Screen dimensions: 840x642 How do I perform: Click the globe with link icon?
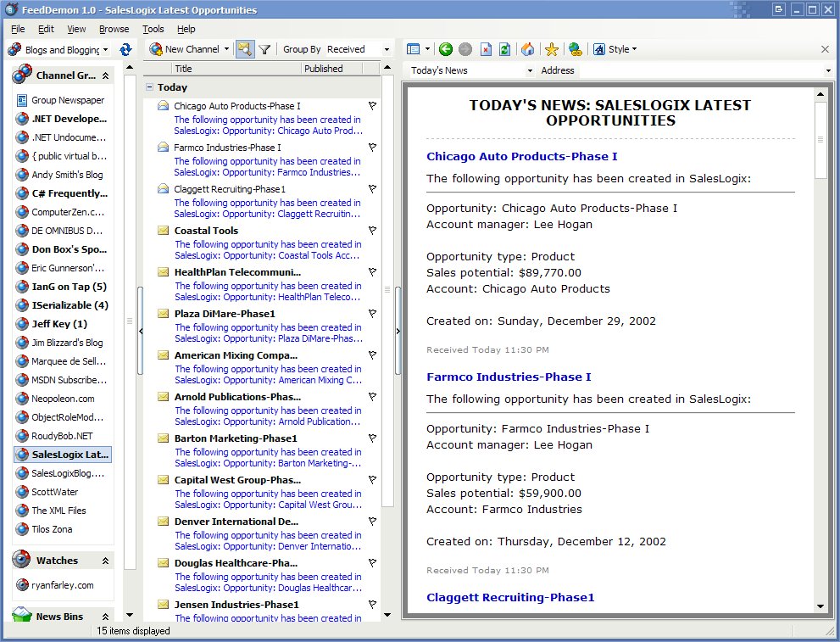point(575,49)
